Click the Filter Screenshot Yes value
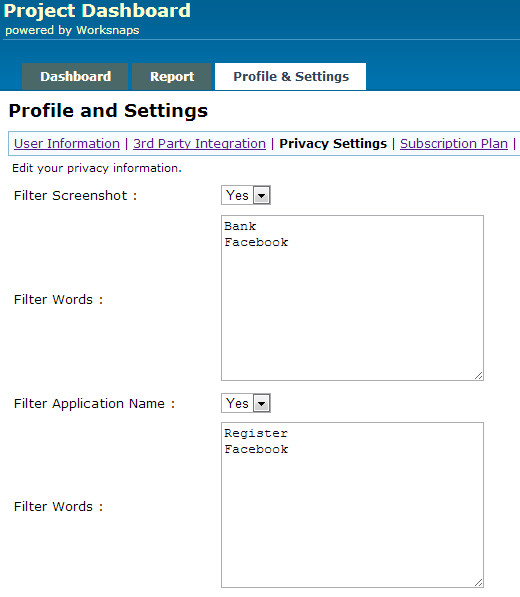Viewport: 520px width, 597px height. point(237,195)
